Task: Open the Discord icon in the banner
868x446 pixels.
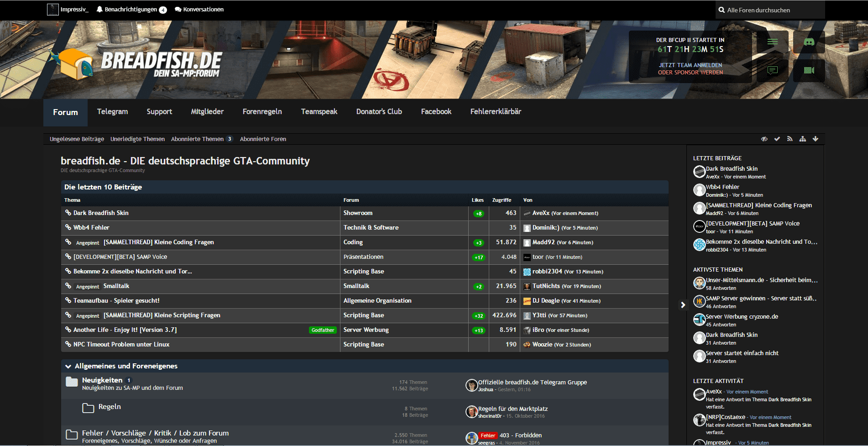Action: point(809,42)
